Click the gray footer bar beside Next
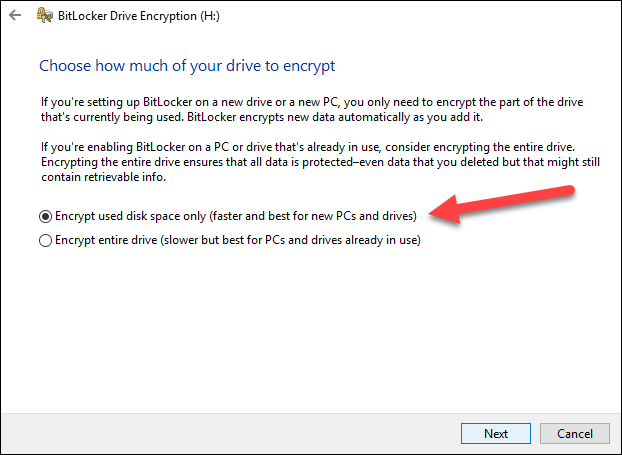This screenshot has width=622, height=455. click(x=230, y=434)
